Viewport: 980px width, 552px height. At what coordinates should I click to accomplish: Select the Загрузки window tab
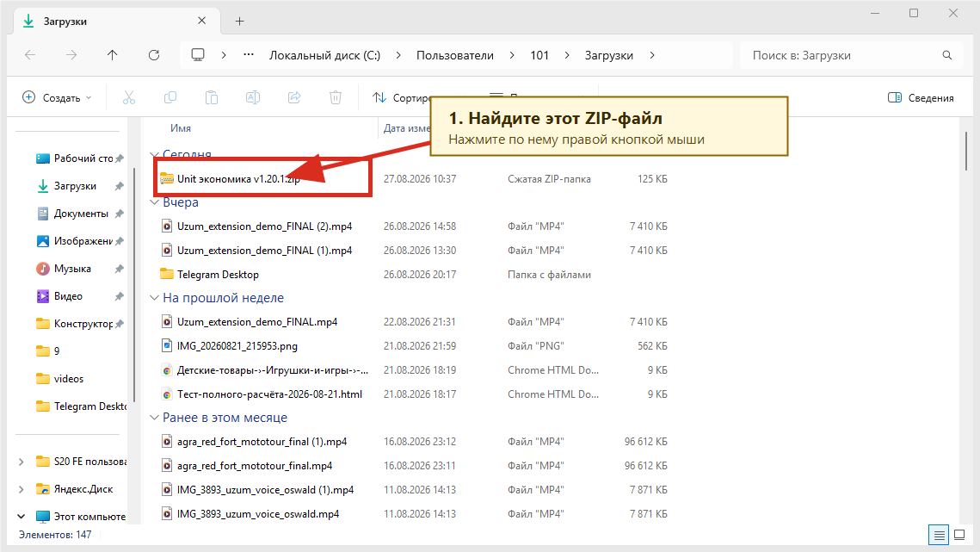tap(116, 22)
